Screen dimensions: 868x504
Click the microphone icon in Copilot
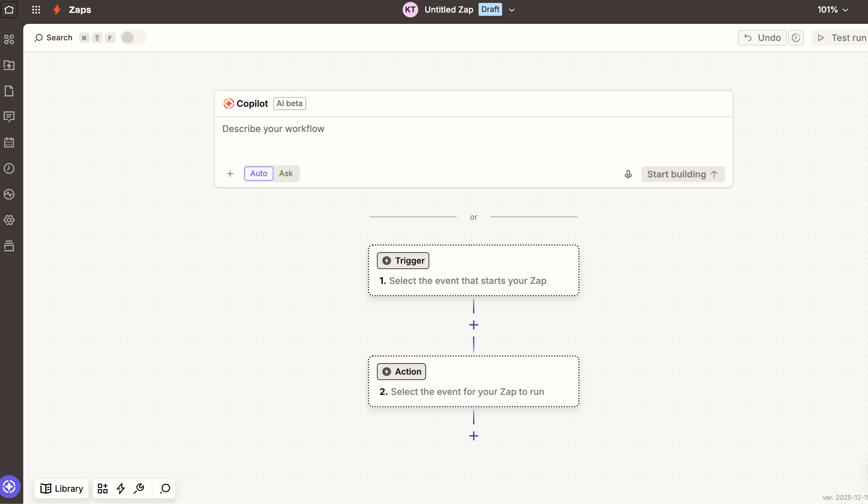click(x=628, y=174)
